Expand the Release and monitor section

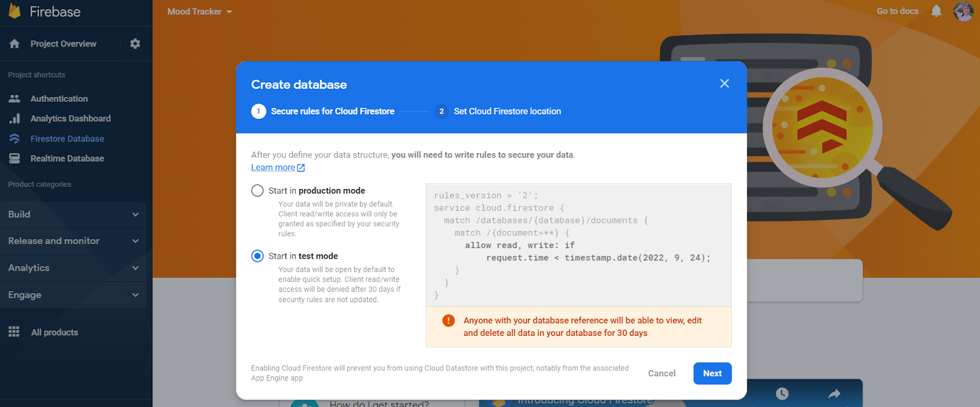click(x=73, y=241)
